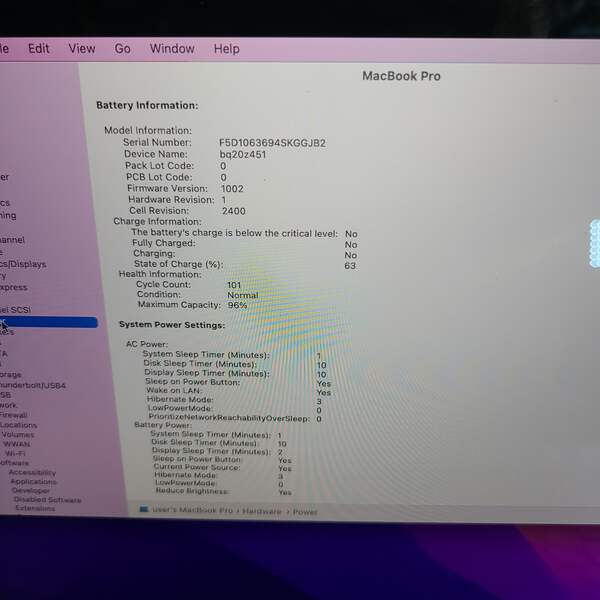Select Extensions in the sidebar
Viewport: 600px width, 600px height.
tap(35, 508)
